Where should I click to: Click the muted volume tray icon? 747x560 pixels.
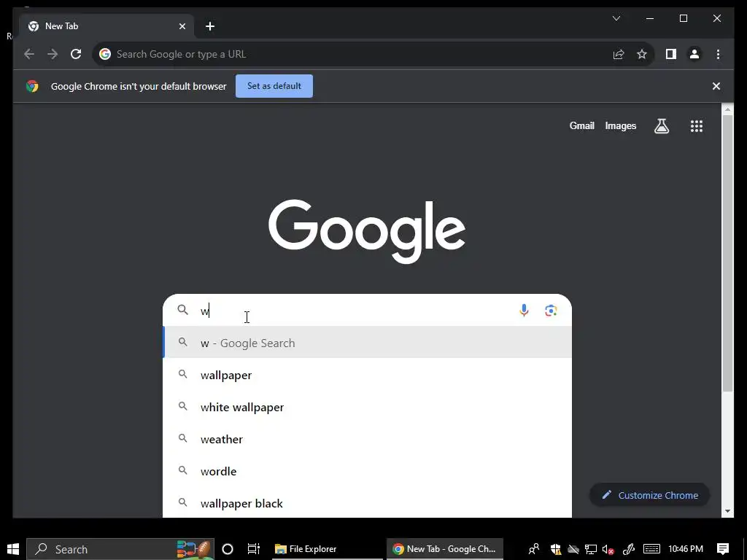click(608, 549)
